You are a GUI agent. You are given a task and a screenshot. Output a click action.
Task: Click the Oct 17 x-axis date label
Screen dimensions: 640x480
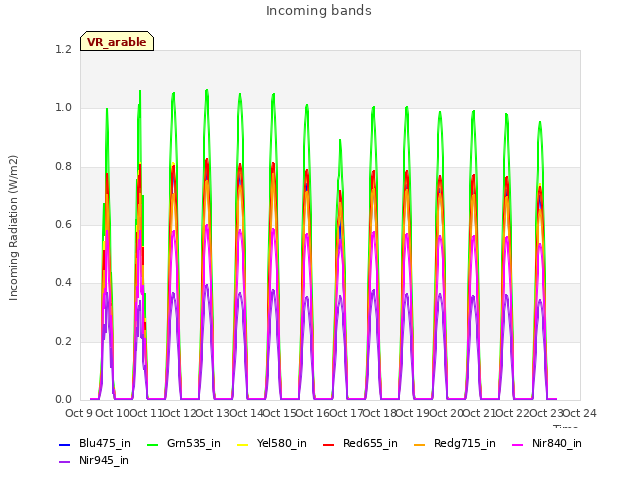click(x=346, y=413)
